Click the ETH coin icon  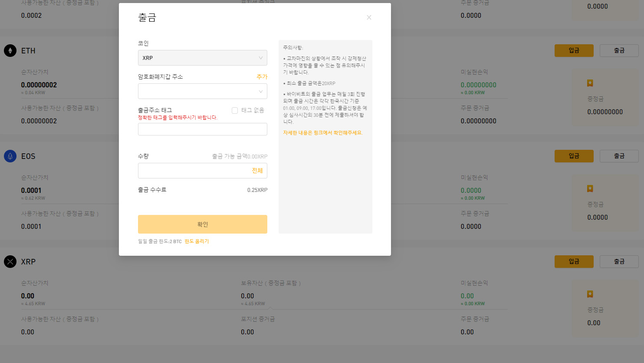(x=10, y=51)
